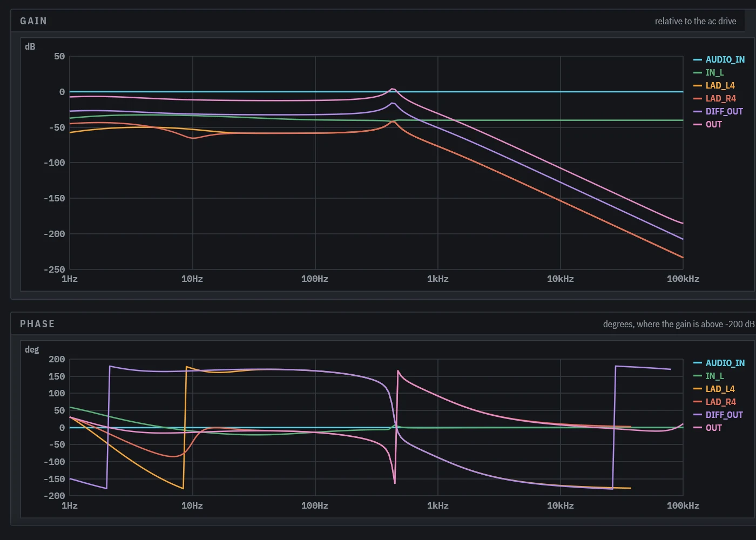Screen dimensions: 756x540
Task: Click the DIFF_OUT phase jump near 30kHz
Action: (x=614, y=427)
